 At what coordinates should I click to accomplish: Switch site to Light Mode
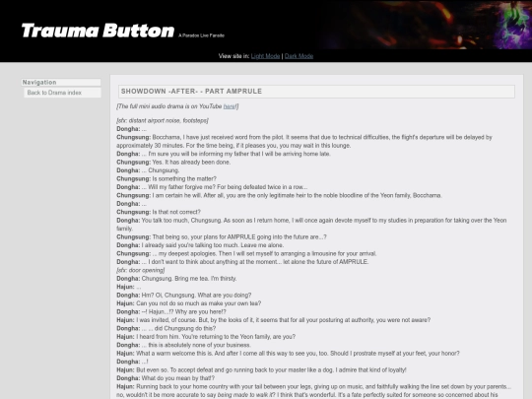pyautogui.click(x=265, y=56)
